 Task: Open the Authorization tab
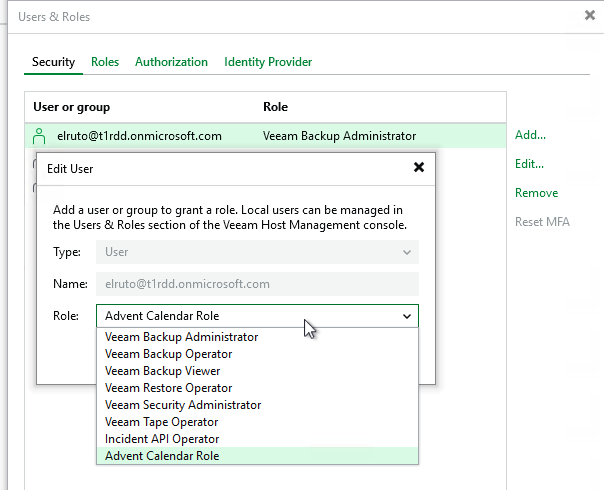point(171,62)
